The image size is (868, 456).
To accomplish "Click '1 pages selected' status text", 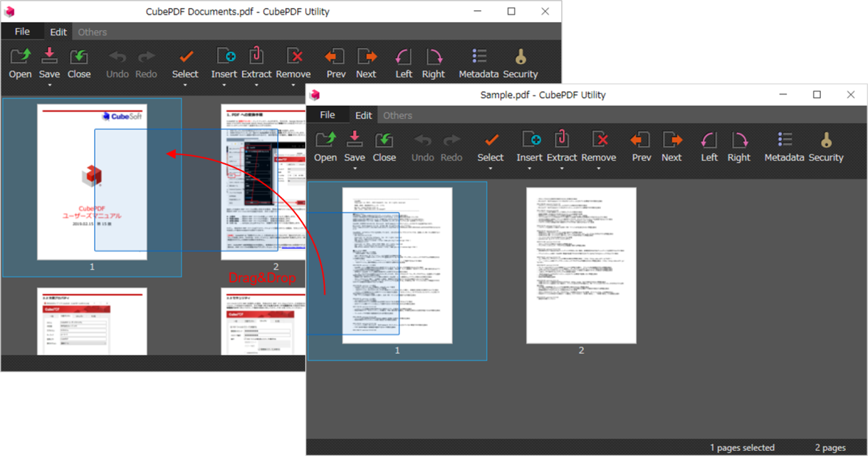I will [741, 447].
